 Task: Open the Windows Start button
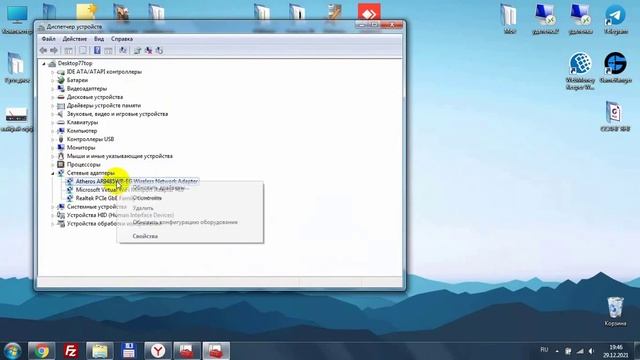click(12, 351)
